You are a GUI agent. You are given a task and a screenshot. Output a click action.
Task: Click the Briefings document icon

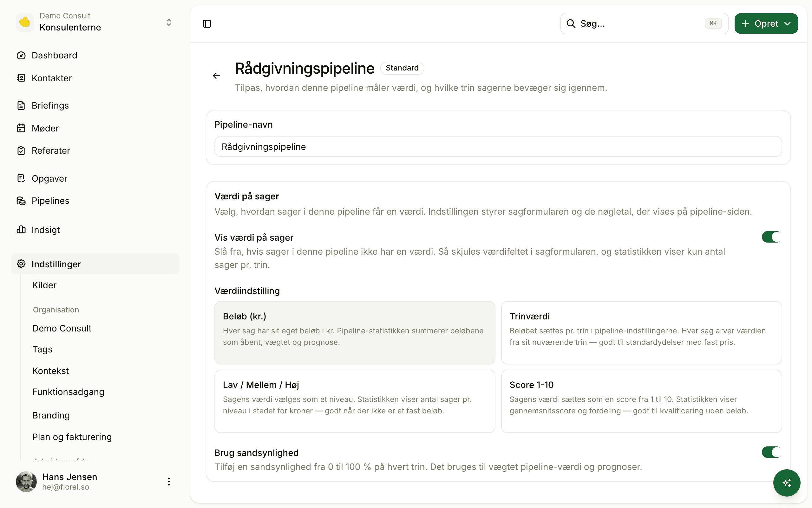pyautogui.click(x=21, y=105)
